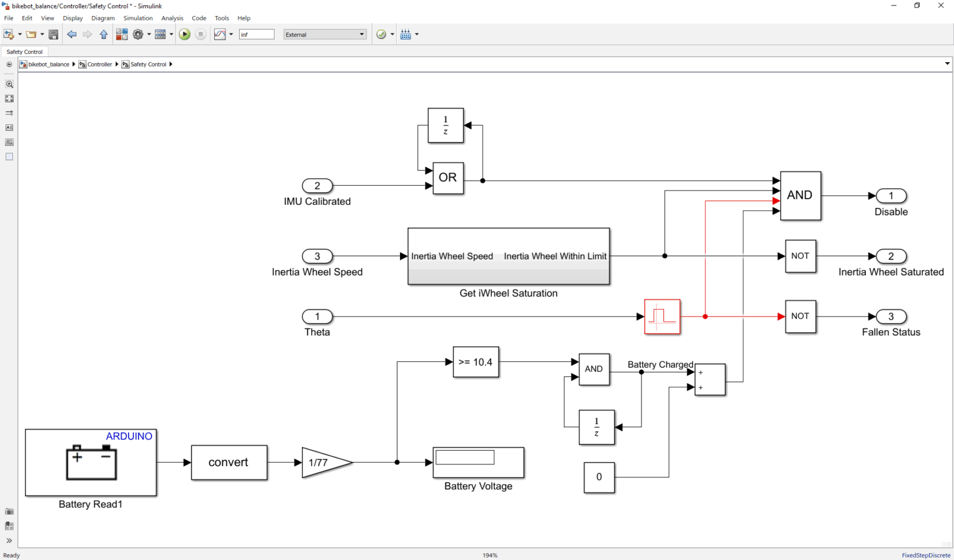Expand the Model Advisor checkmark dropdown arrow

(x=392, y=35)
